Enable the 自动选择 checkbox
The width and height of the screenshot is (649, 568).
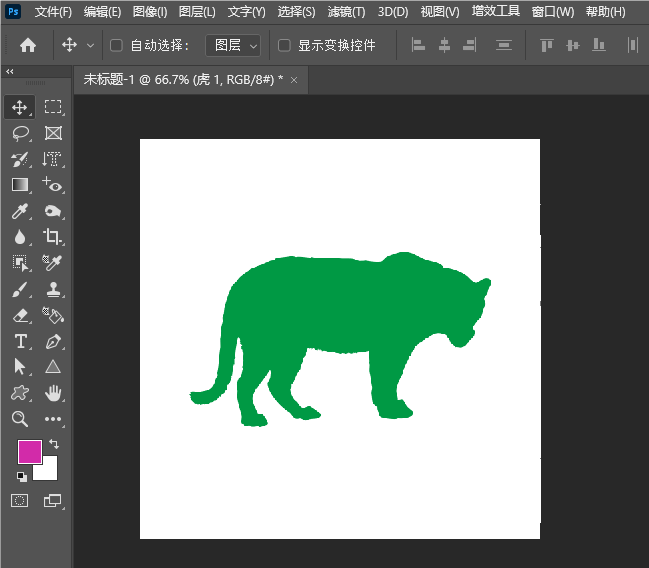point(116,45)
